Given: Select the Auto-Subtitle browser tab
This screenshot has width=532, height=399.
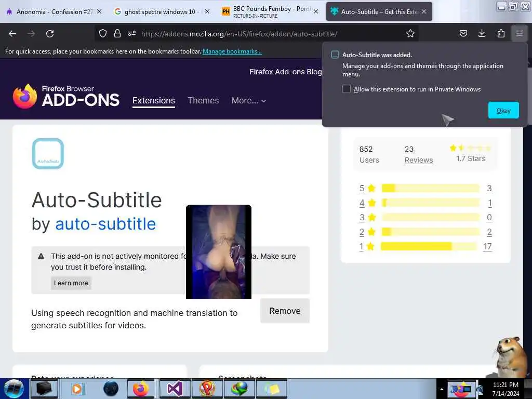Looking at the screenshot, I should 379,11.
